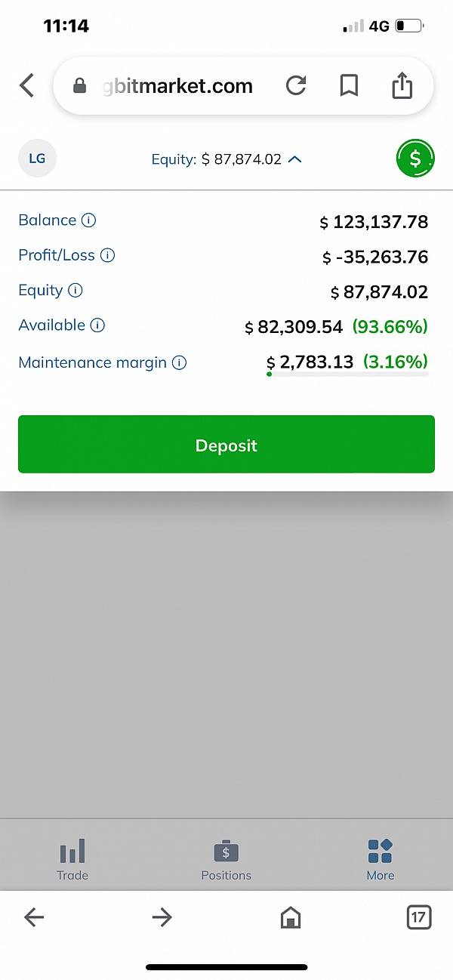Click the Available info icon
This screenshot has height=980, width=453.
[97, 325]
